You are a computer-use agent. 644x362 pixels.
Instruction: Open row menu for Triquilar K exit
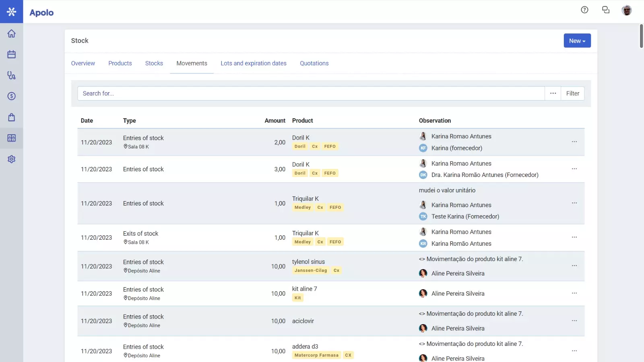(574, 237)
